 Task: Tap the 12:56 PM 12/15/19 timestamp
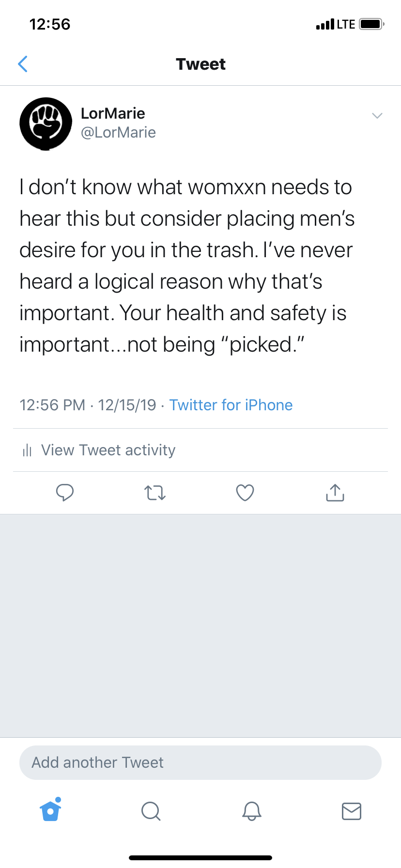(88, 405)
